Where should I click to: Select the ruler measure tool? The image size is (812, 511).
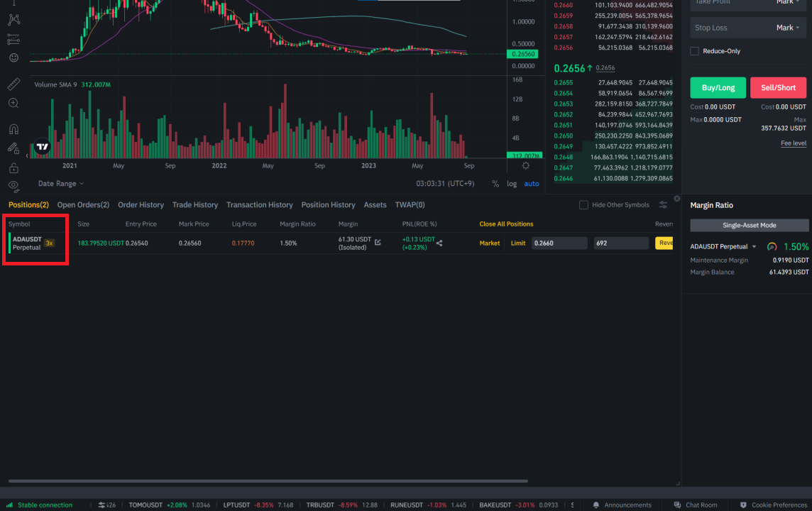(x=14, y=84)
